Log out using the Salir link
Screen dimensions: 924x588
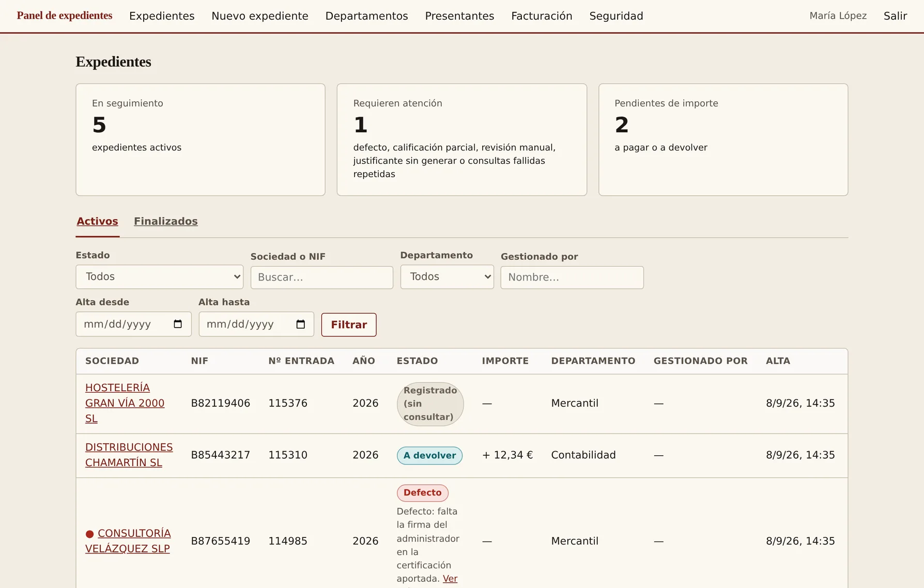pos(895,16)
